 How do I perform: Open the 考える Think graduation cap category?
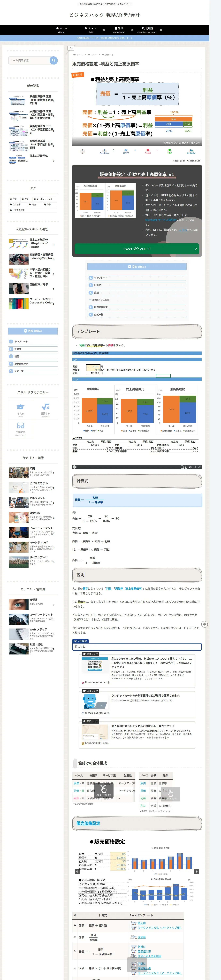coord(21,410)
